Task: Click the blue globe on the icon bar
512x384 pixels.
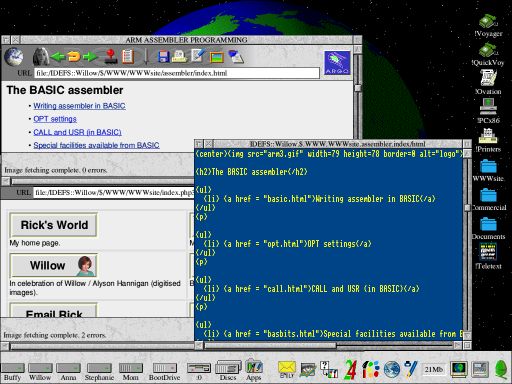Action: [x=392, y=369]
